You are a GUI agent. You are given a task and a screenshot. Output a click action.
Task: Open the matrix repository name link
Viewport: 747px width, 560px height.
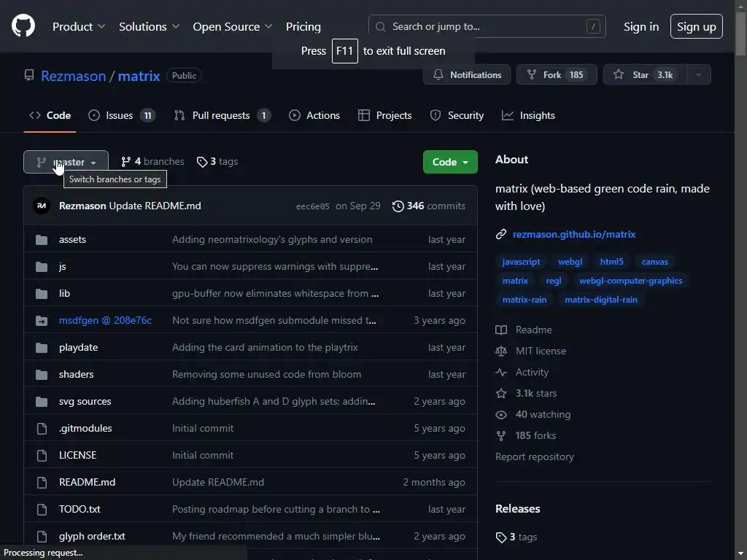[x=139, y=76]
